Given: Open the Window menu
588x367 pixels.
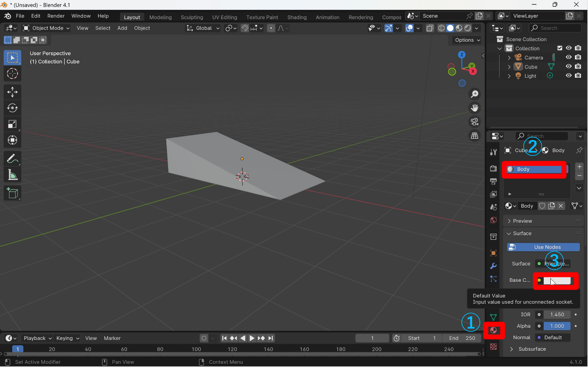Looking at the screenshot, I should click(81, 16).
